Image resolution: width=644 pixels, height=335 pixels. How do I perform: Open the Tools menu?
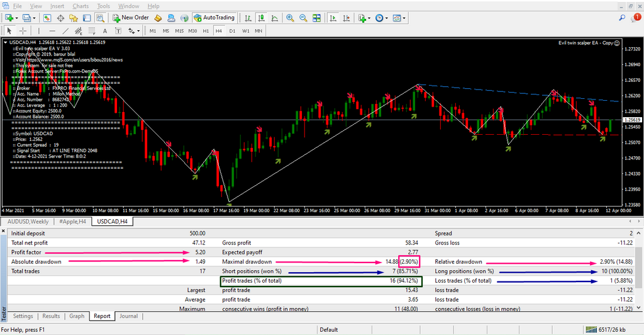click(x=104, y=6)
